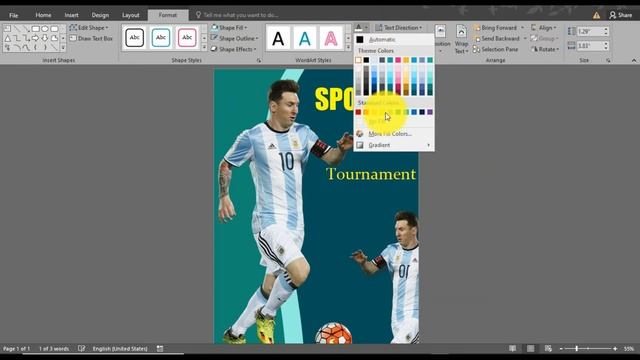
Task: Click the Send Backward button
Action: pyautogui.click(x=496, y=38)
